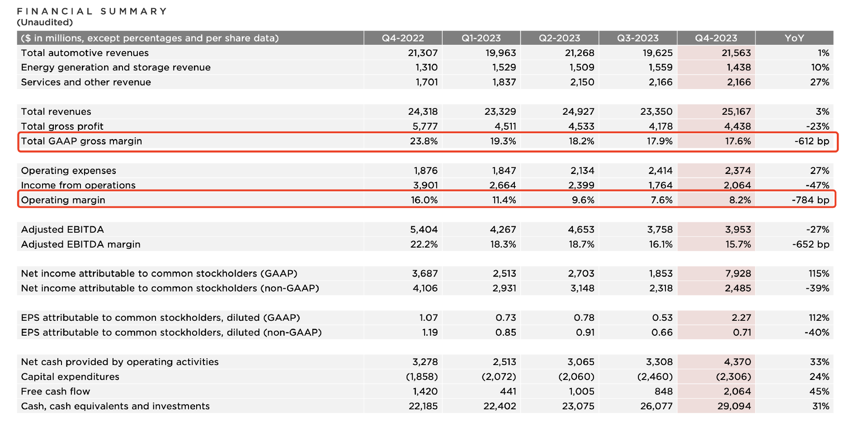Screen dimensions: 868x431
Task: Click the Financial Summary heading
Action: click(x=92, y=11)
